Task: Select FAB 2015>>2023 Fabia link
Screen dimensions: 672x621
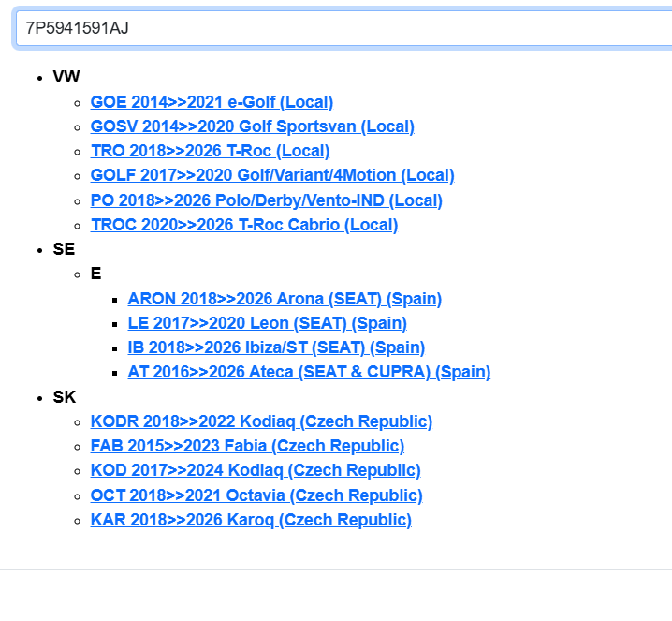Action: coord(247,446)
